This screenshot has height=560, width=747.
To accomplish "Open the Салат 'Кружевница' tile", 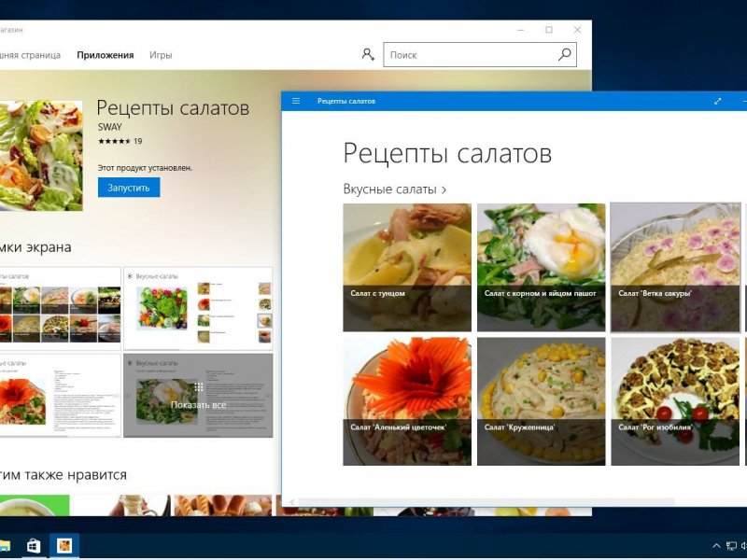I will (542, 401).
